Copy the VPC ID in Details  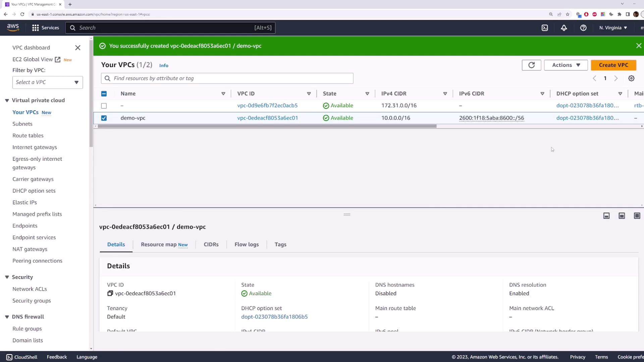[110, 293]
